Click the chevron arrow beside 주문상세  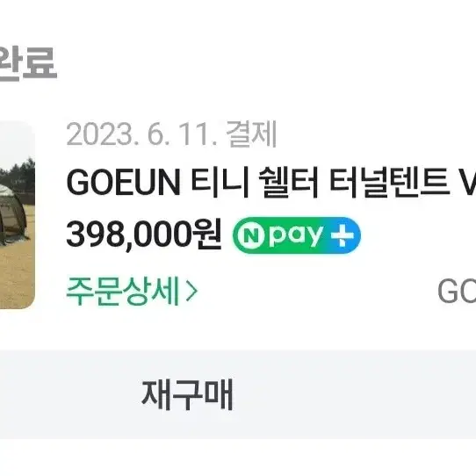coord(191,292)
